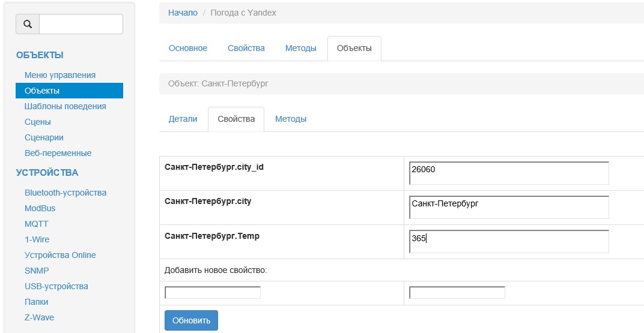Click the new property value field
644x333 pixels.
coord(457,293)
